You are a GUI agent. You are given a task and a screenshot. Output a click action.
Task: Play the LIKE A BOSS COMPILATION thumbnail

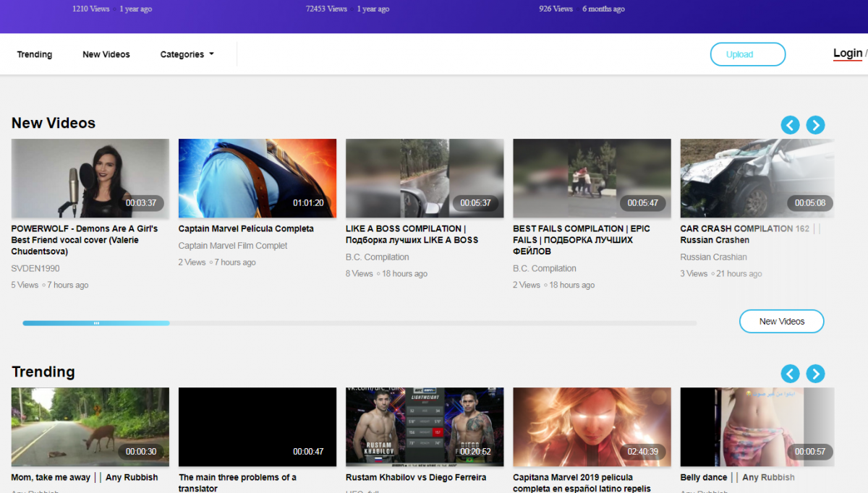click(425, 178)
